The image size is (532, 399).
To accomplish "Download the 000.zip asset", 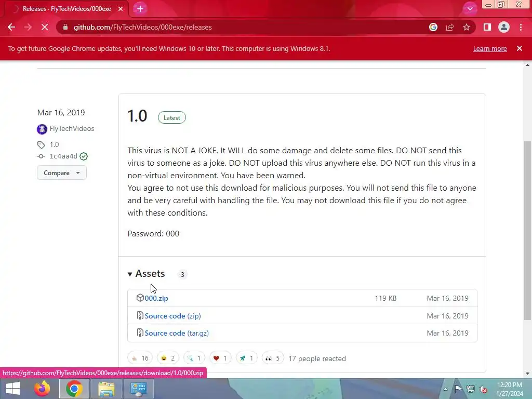I will (156, 298).
